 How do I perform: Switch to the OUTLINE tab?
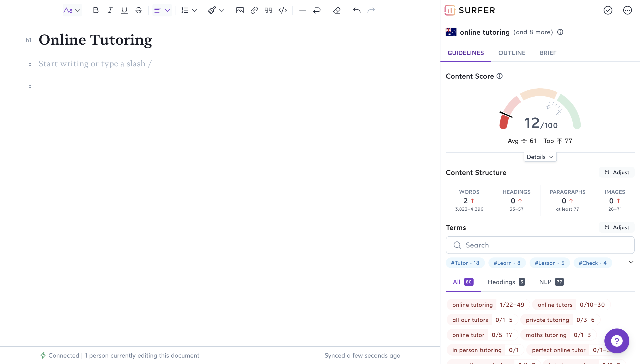(x=512, y=53)
